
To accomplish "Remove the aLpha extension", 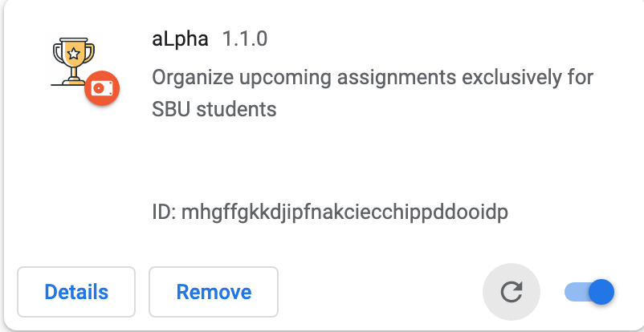I will [x=214, y=292].
